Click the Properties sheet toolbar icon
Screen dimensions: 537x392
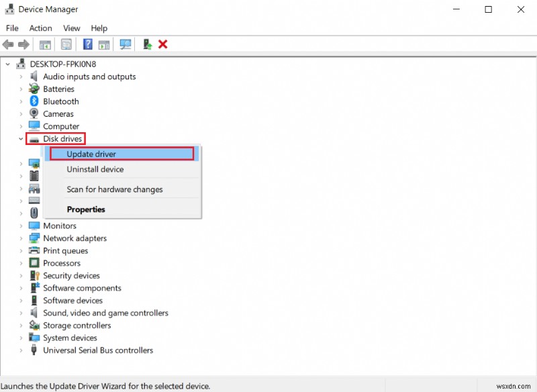point(66,44)
